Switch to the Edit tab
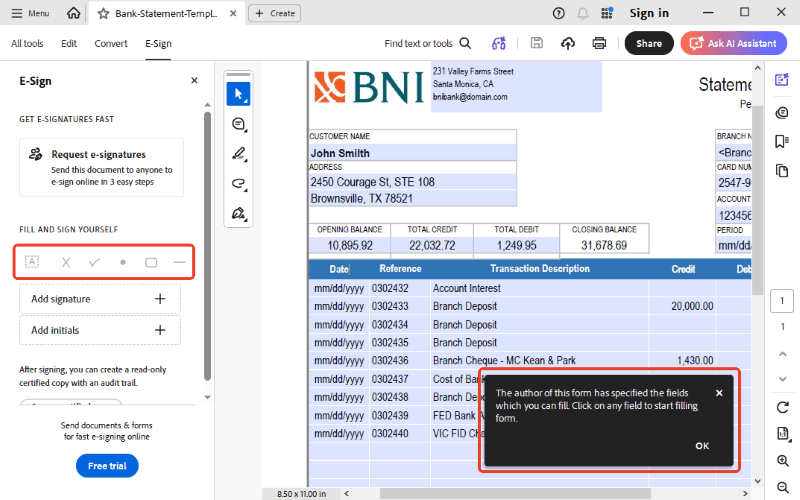Viewport: 800px width, 500px height. 69,43
